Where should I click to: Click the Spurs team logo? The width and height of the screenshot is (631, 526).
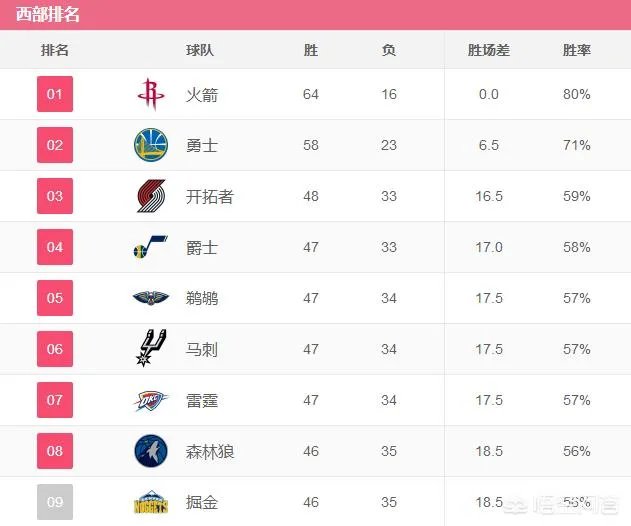click(x=150, y=349)
